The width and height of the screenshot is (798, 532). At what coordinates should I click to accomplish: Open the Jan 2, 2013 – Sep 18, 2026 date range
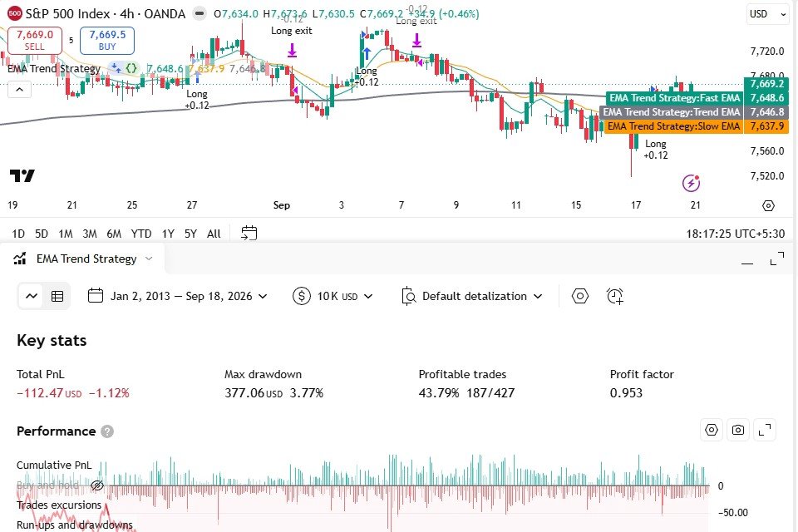coord(177,296)
